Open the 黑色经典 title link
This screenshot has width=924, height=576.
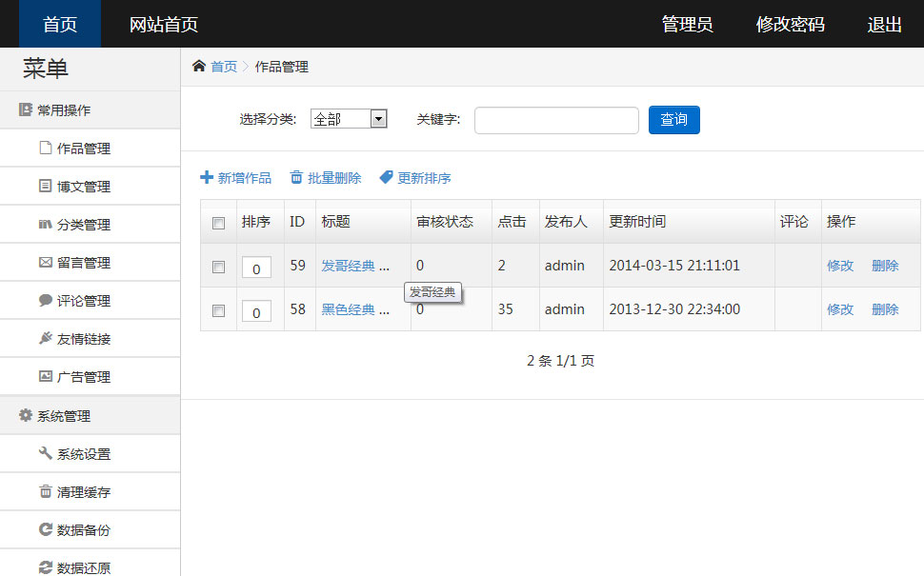[355, 309]
